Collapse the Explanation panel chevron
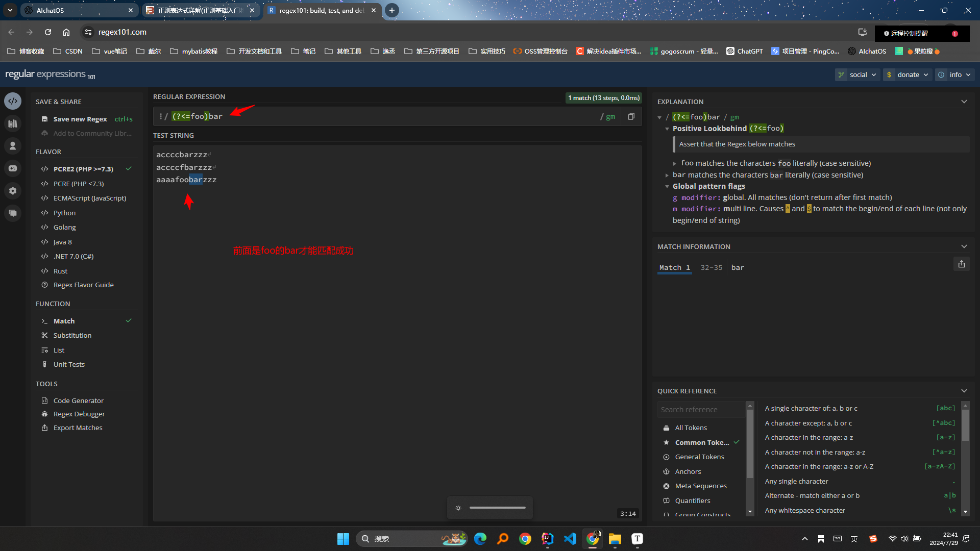This screenshot has width=980, height=551. click(x=964, y=102)
